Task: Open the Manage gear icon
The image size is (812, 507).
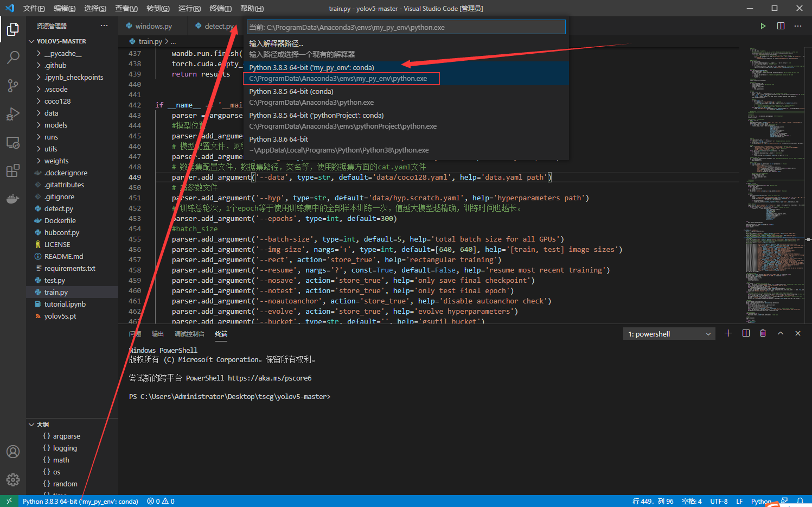Action: (x=13, y=480)
